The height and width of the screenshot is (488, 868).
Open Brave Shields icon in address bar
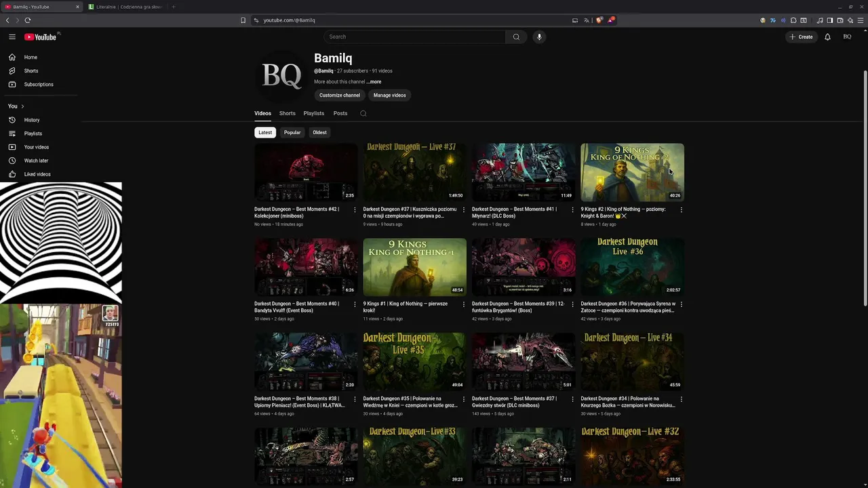tap(599, 20)
